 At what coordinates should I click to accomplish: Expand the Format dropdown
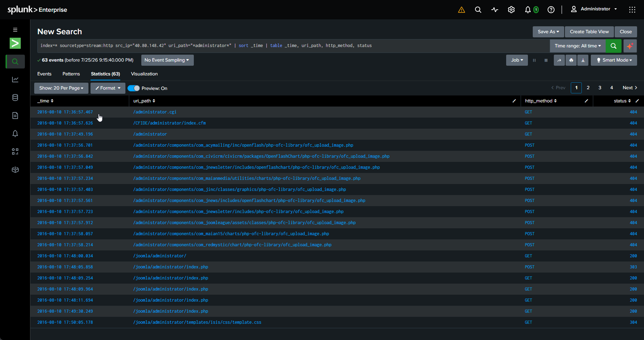click(108, 88)
